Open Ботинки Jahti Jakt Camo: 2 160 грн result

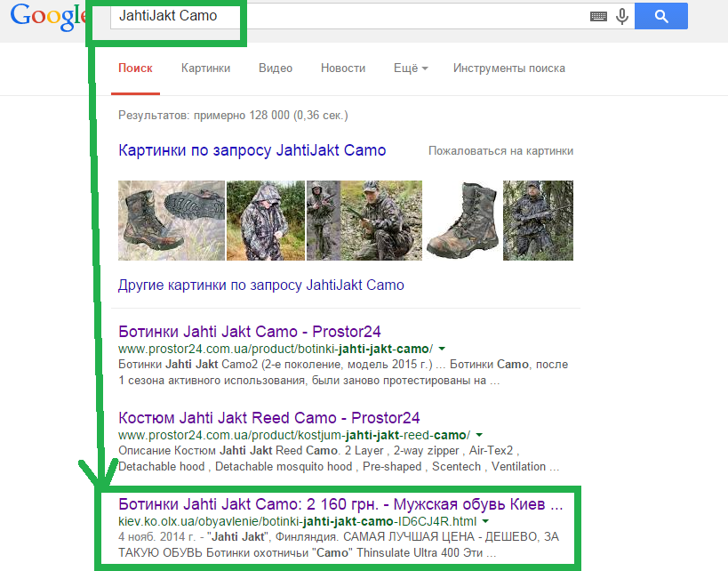(340, 504)
